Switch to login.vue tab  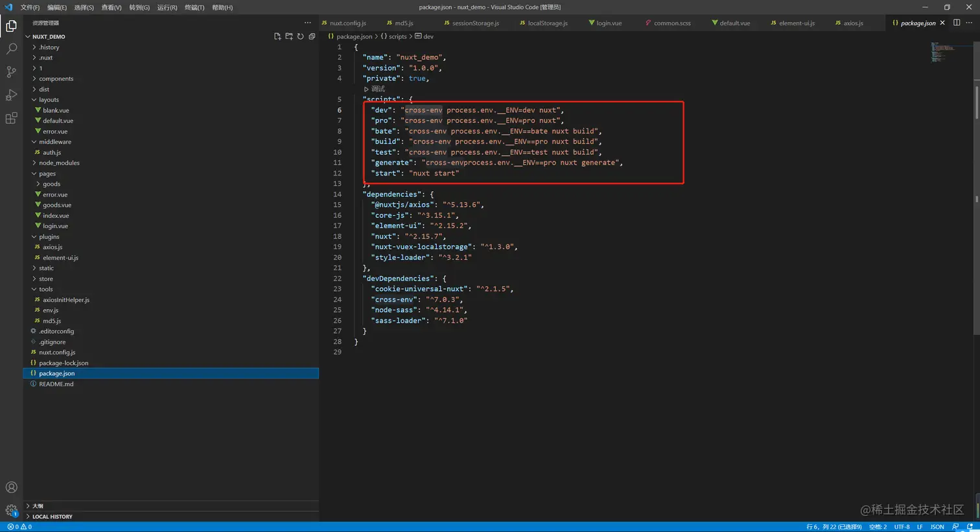pyautogui.click(x=605, y=23)
